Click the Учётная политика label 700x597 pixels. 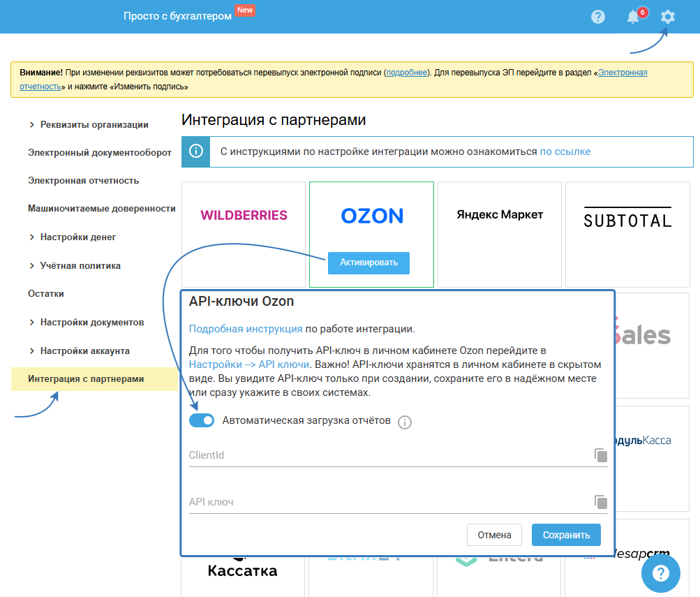click(x=80, y=265)
